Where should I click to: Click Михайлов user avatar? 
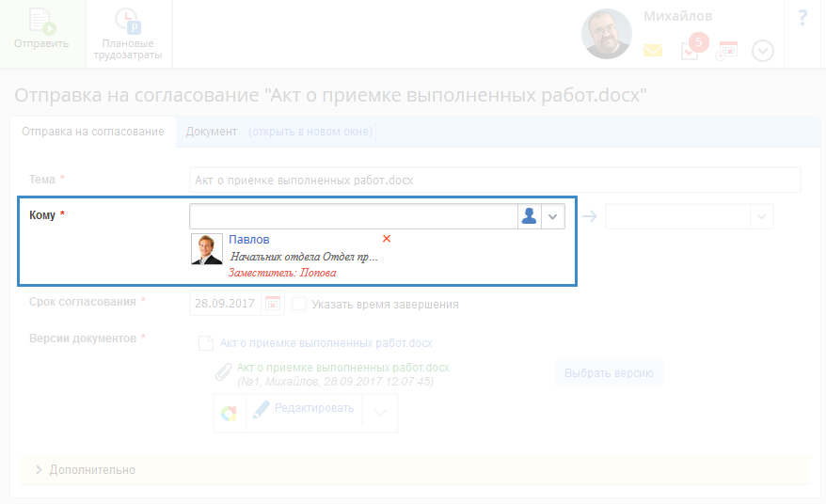[607, 34]
